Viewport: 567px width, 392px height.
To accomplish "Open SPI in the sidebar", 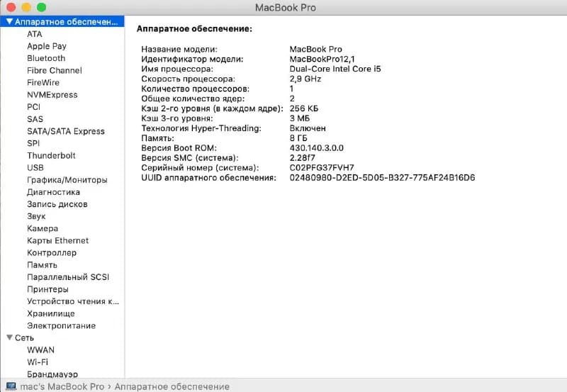I will pos(33,143).
